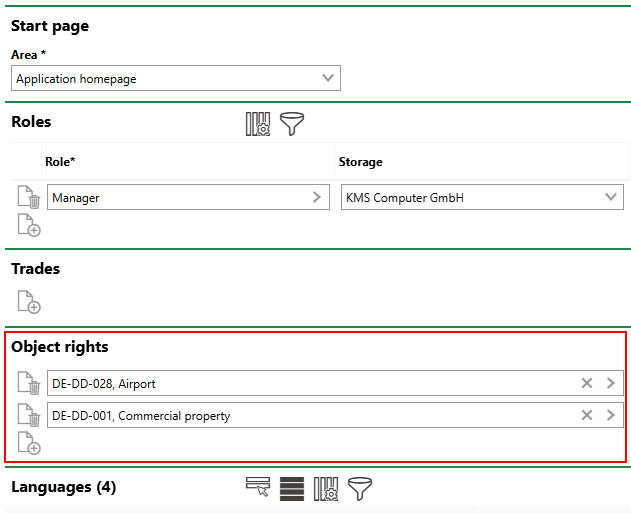This screenshot has height=513, width=631.
Task: Open details arrow for Commercial property entry
Action: [610, 415]
